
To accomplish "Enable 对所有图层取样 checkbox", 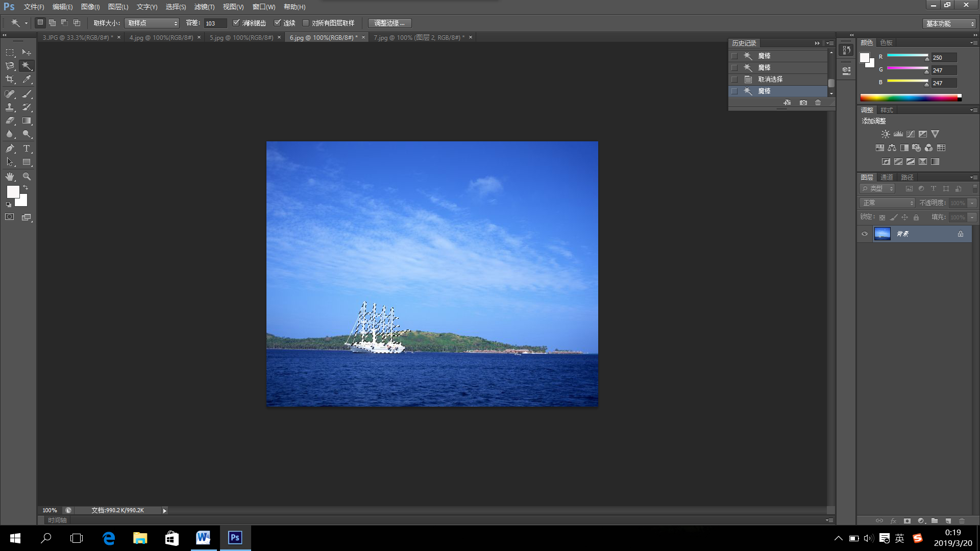I will (306, 23).
